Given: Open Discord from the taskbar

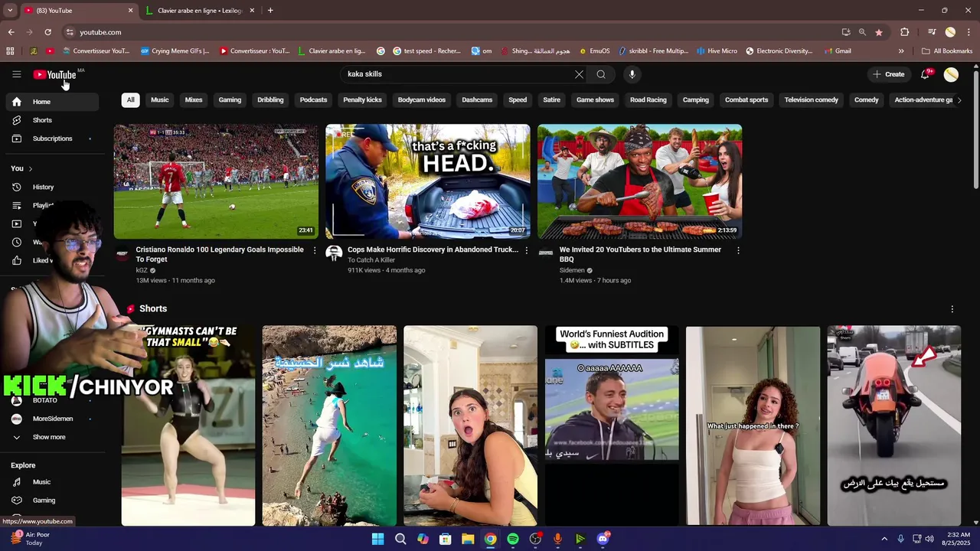Looking at the screenshot, I should (603, 539).
